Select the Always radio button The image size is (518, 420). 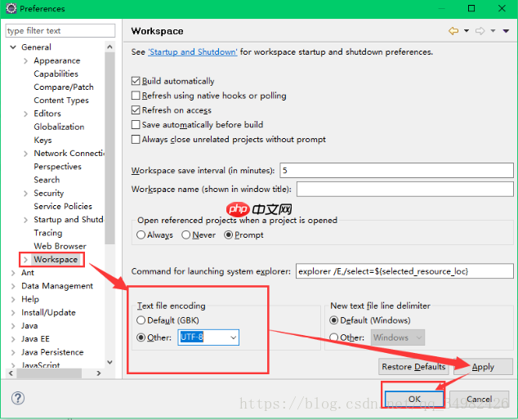[x=141, y=235]
